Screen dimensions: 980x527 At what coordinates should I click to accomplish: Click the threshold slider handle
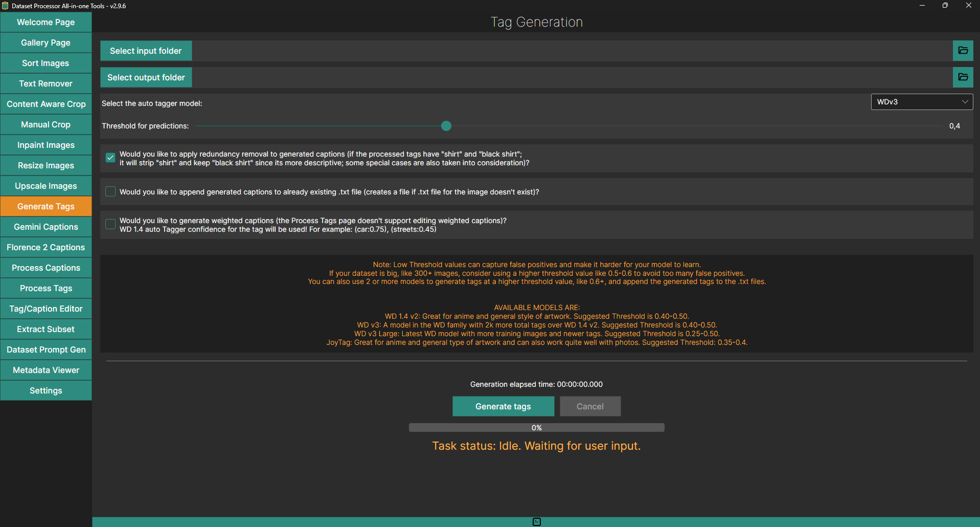[x=446, y=126]
